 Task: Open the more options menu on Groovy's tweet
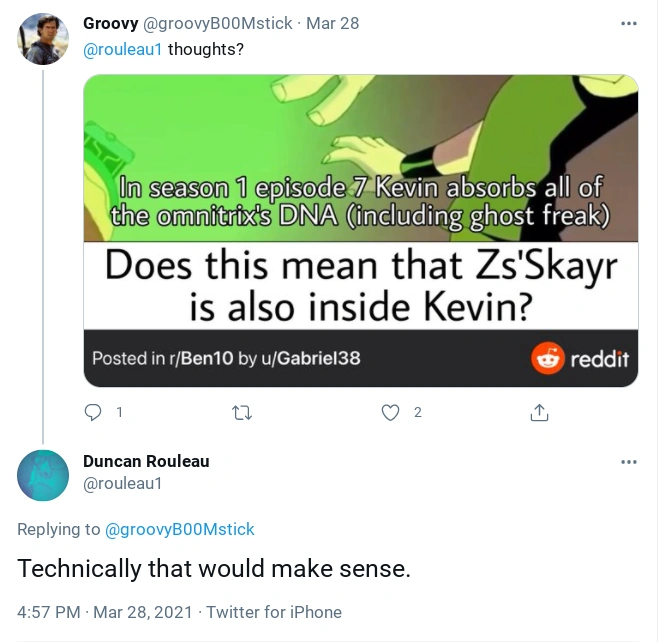click(629, 24)
